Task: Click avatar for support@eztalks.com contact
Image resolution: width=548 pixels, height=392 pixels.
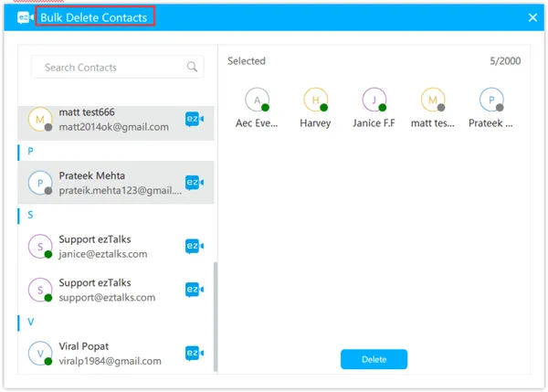Action: pos(40,290)
